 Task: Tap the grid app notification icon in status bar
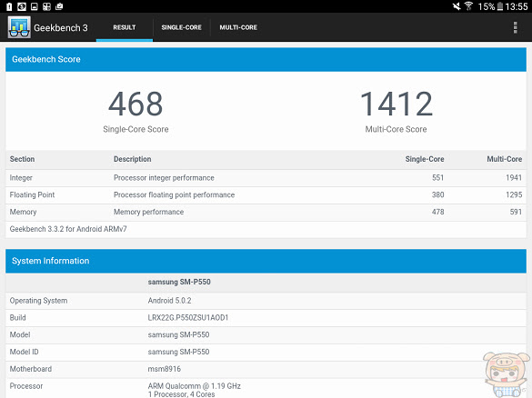46,6
